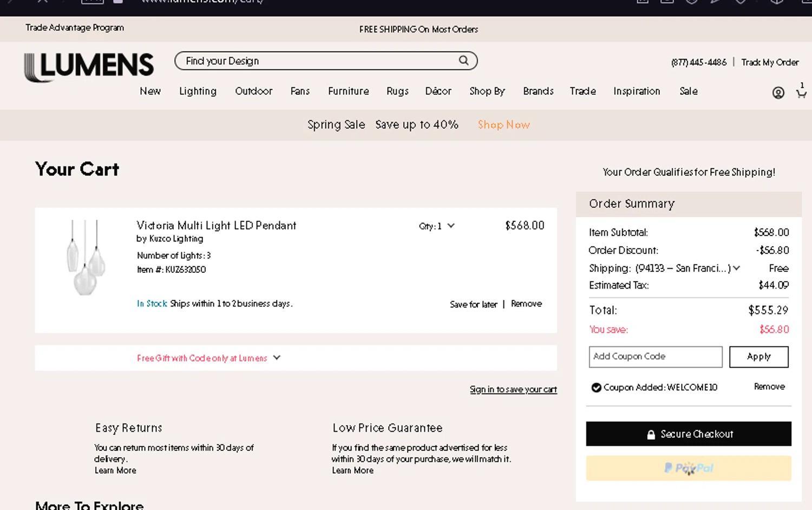Open the Fans menu

point(300,91)
